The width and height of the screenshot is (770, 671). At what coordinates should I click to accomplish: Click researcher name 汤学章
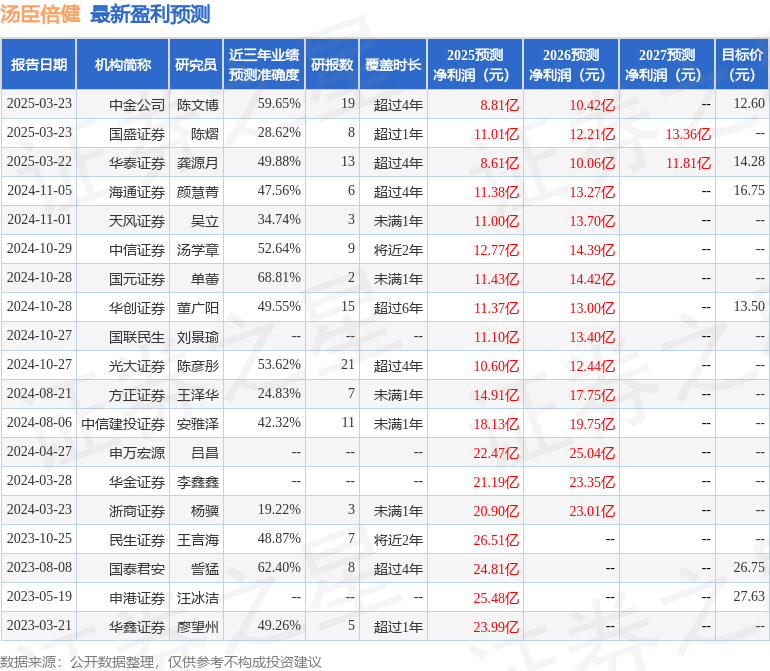tap(198, 250)
